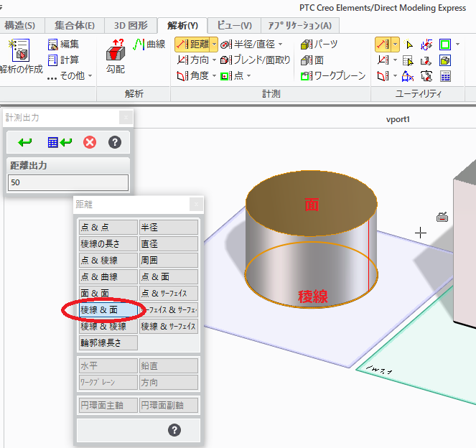Select 稜線の長さ option
Viewport: 476px width, 448px height.
[108, 243]
